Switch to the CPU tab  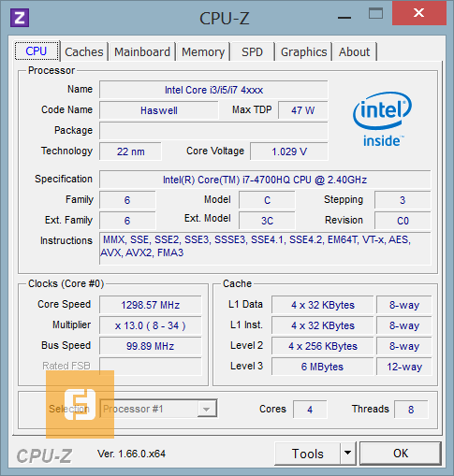37,50
